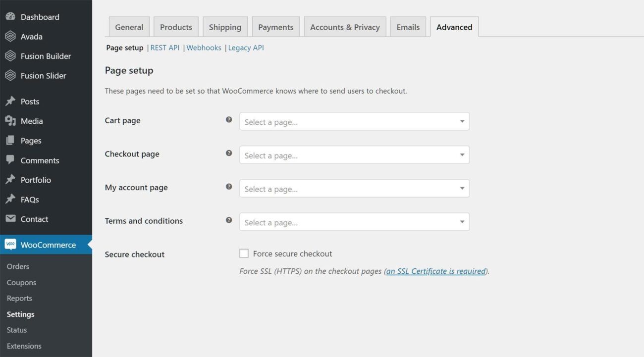Click 'Force secure checkout' label text
The image size is (644, 357).
point(292,254)
